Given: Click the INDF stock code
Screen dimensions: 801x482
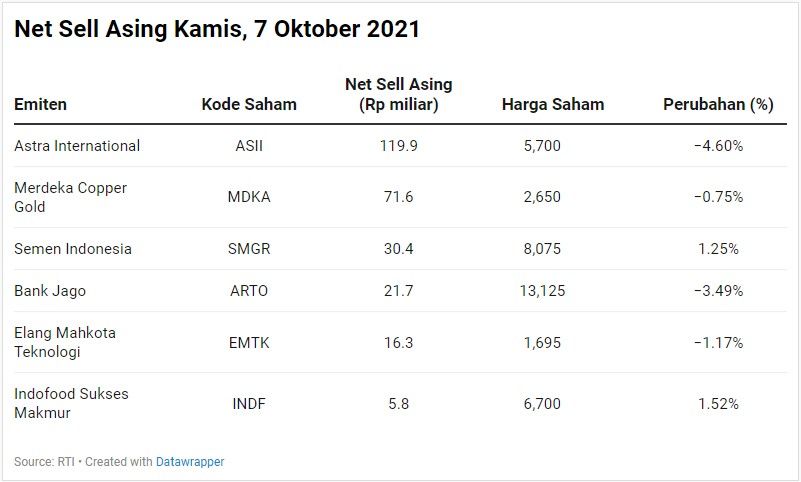Looking at the screenshot, I should pos(249,404).
